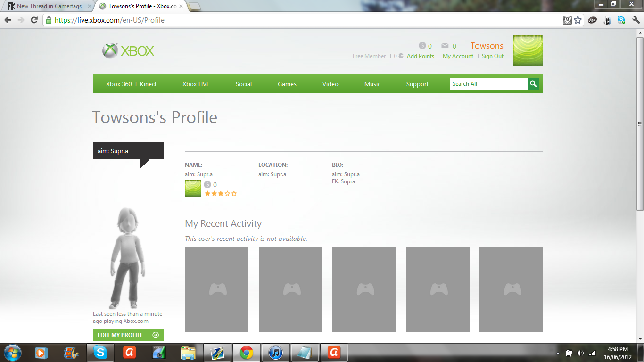Image resolution: width=644 pixels, height=362 pixels.
Task: Switch to iTunes in the taskbar
Action: (x=276, y=353)
